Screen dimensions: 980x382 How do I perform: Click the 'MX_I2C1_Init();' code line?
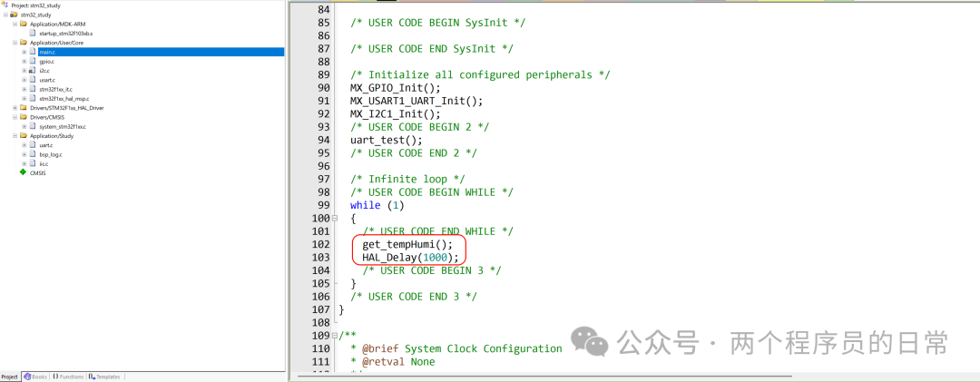(395, 113)
